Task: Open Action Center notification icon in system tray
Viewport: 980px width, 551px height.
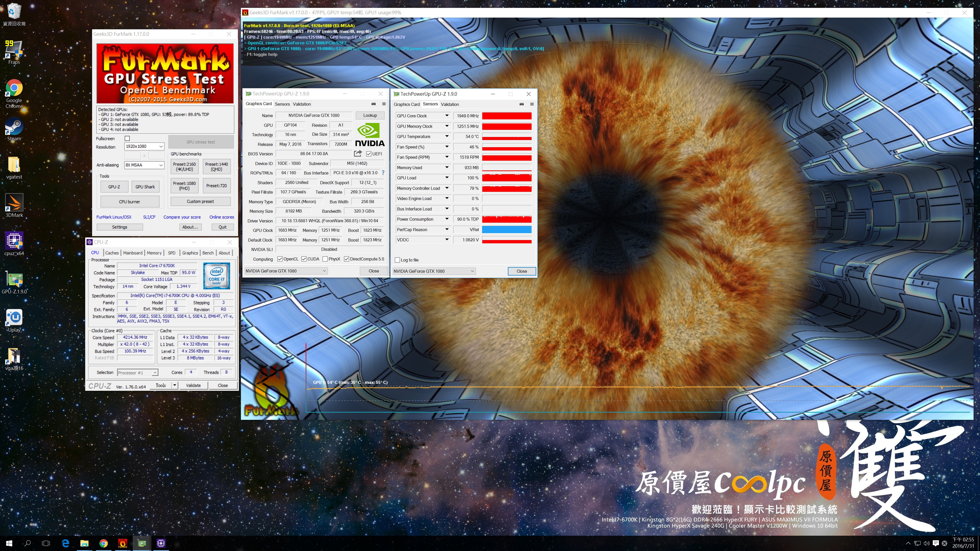Action: 936,543
